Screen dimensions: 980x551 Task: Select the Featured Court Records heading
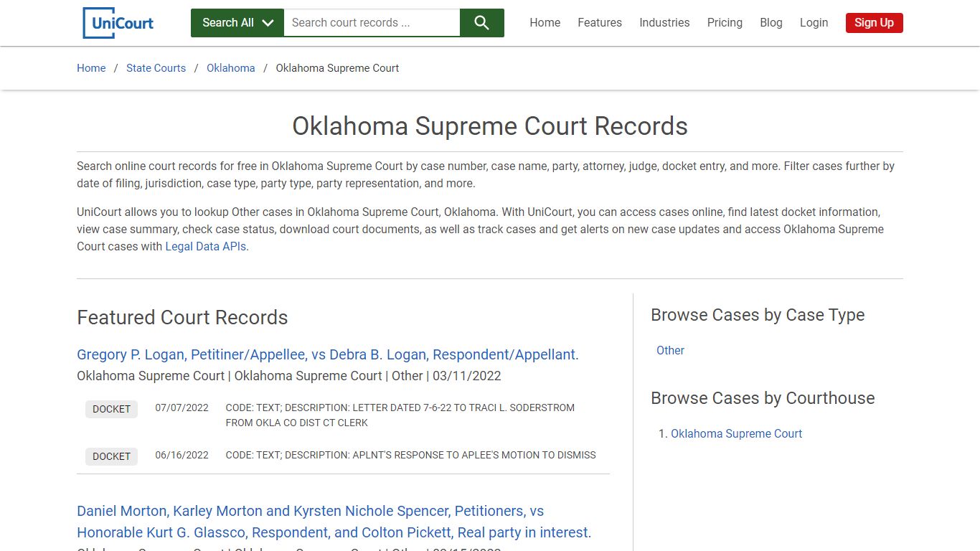182,317
